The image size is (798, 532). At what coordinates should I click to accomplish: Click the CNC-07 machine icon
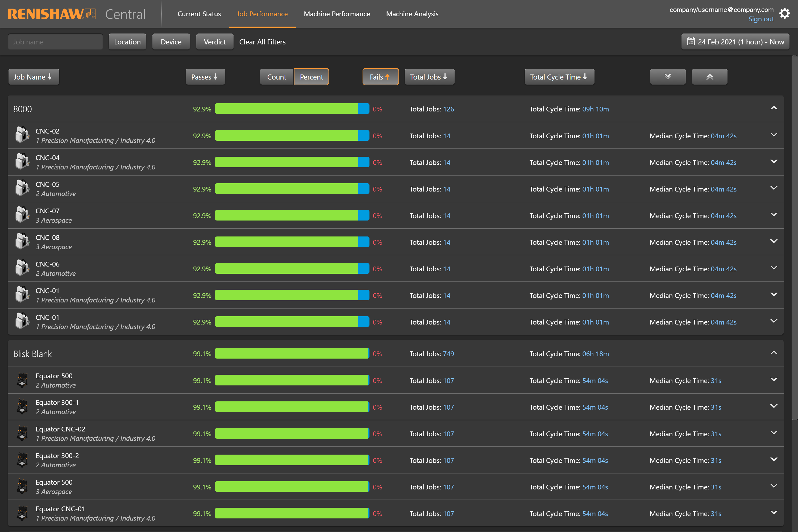point(22,215)
